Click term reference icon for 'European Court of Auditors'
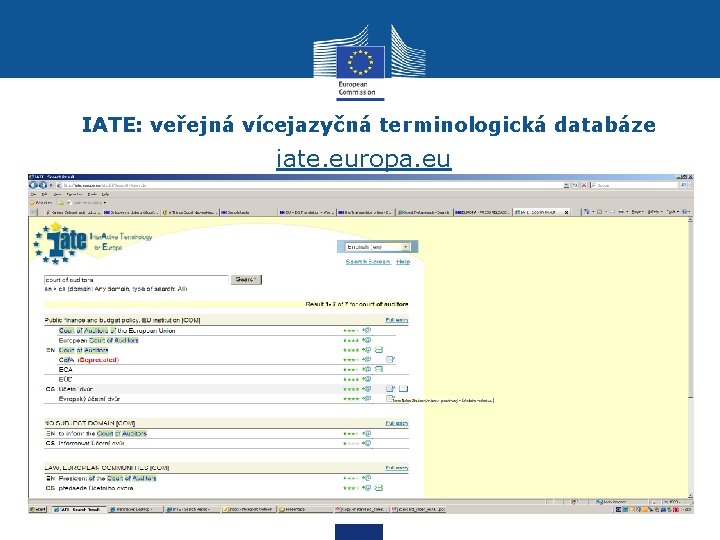The image size is (720, 540). coord(366,340)
